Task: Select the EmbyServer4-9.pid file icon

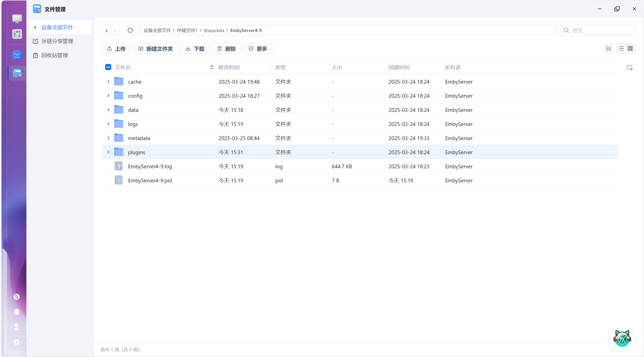Action: pyautogui.click(x=119, y=180)
